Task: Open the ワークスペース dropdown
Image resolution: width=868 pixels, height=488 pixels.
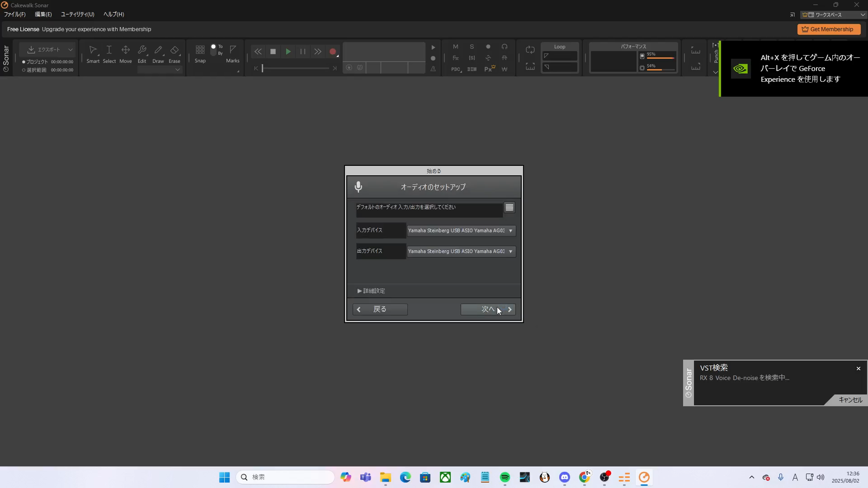Action: [x=834, y=15]
